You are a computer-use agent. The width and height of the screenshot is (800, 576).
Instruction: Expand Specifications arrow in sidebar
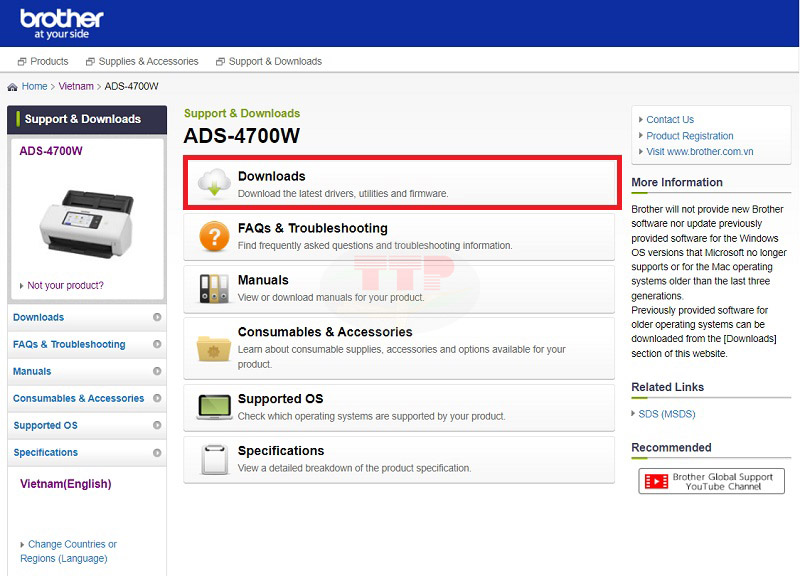157,452
